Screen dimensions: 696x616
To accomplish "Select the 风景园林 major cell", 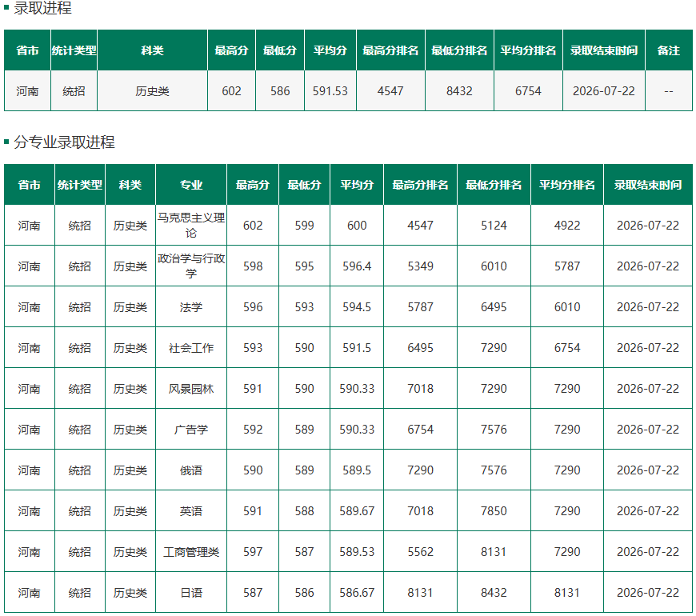I will click(191, 389).
